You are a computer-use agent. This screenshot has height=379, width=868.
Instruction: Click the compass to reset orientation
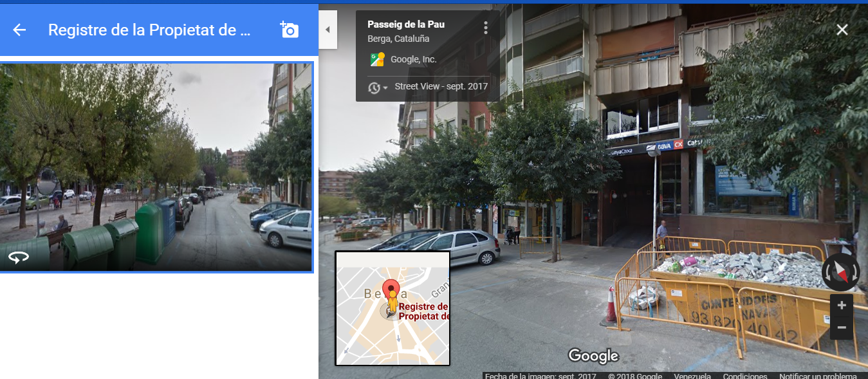click(x=841, y=272)
